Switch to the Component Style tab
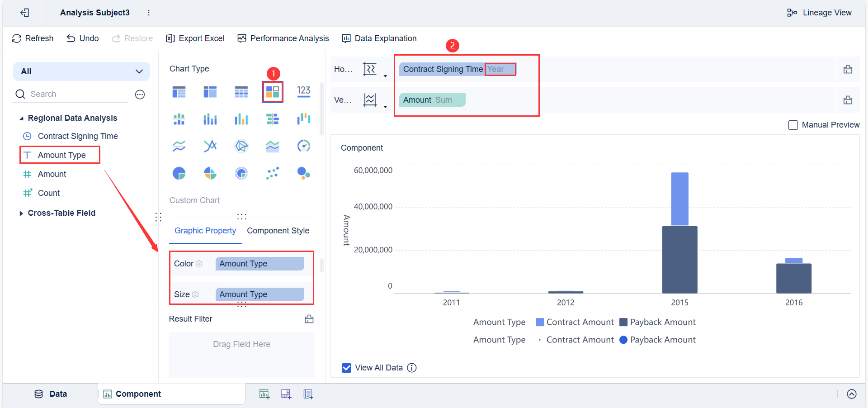Viewport: 868px width, 408px height. pos(278,231)
